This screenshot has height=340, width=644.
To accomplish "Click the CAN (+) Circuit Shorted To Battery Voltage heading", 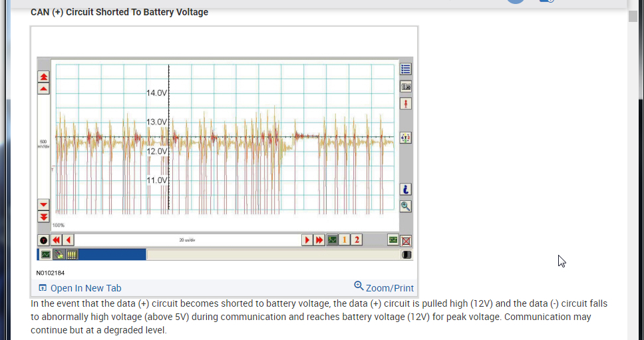I will pos(120,13).
